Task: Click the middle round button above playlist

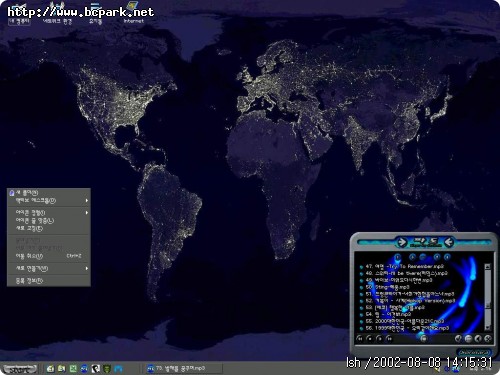Action: coord(423,257)
